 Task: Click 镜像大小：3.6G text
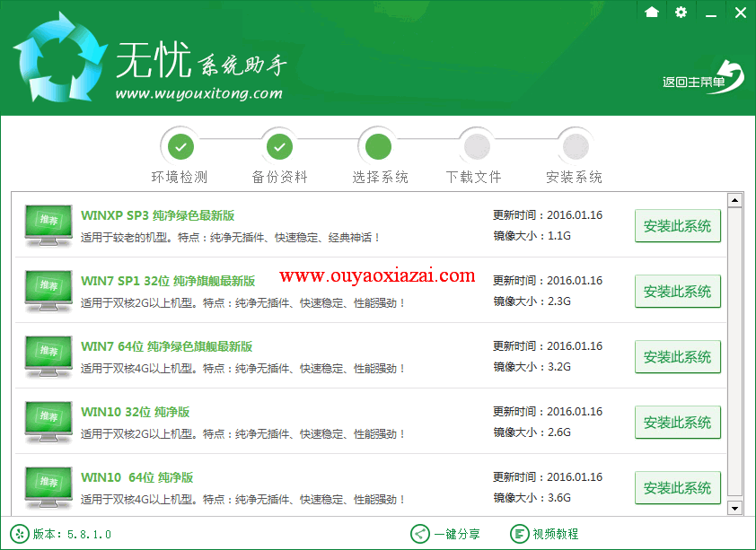(x=532, y=497)
